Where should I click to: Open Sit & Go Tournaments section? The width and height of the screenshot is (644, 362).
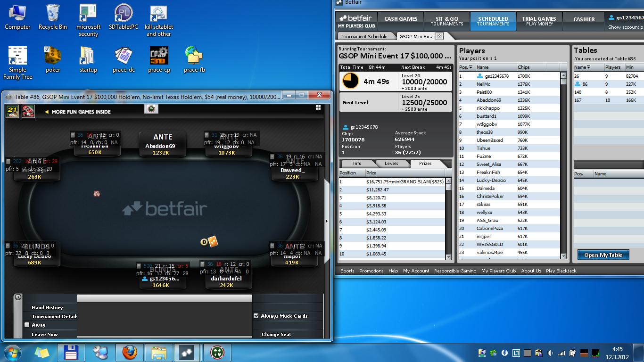pos(447,21)
